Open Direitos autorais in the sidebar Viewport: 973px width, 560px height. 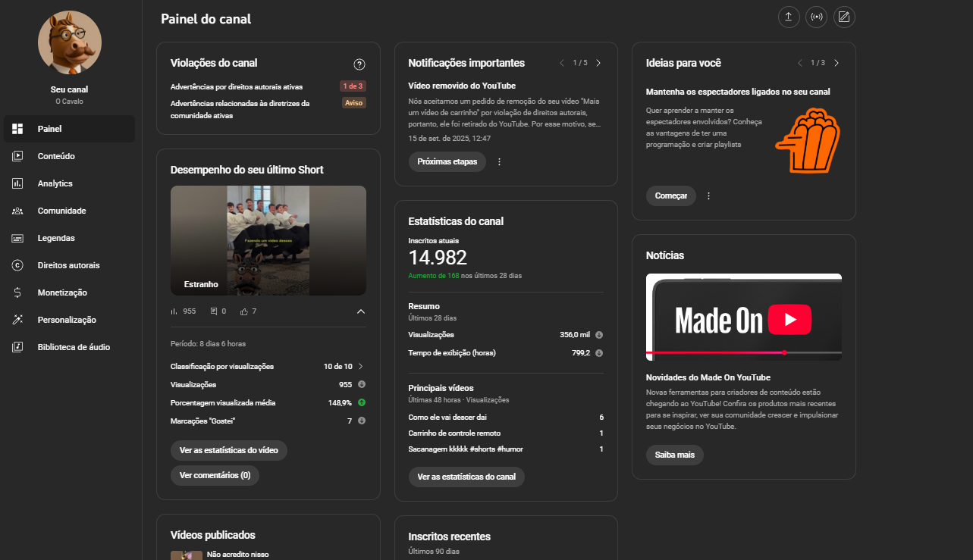coord(68,265)
